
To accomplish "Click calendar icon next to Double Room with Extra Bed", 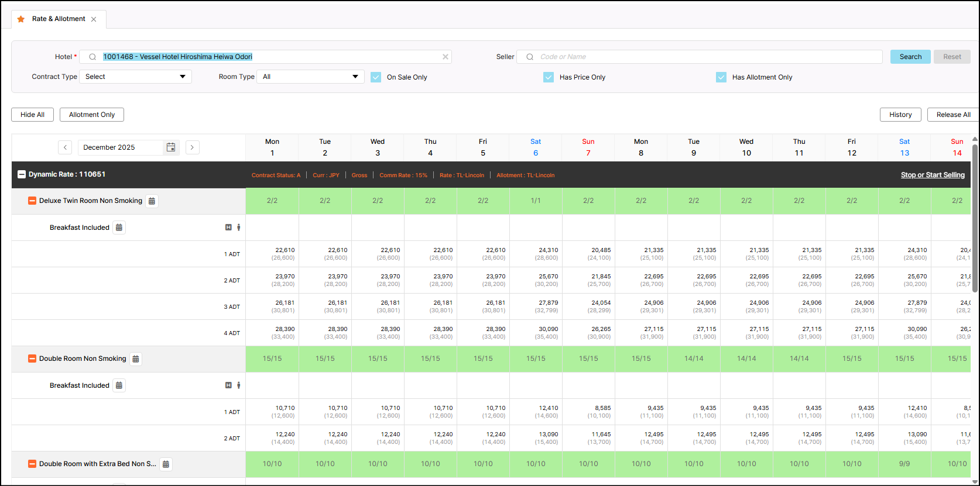I will pyautogui.click(x=166, y=464).
